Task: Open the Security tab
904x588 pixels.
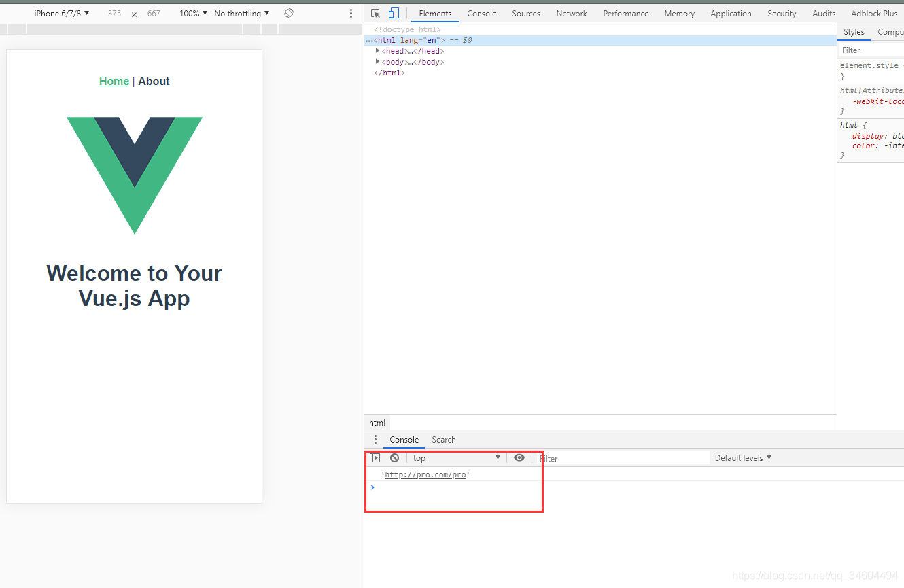Action: tap(782, 13)
